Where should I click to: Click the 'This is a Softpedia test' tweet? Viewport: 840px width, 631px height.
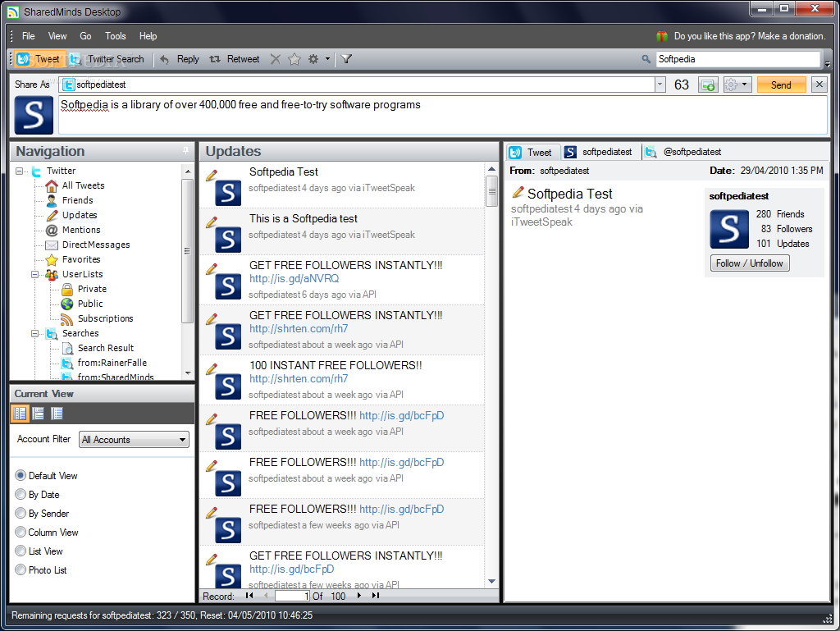click(342, 231)
